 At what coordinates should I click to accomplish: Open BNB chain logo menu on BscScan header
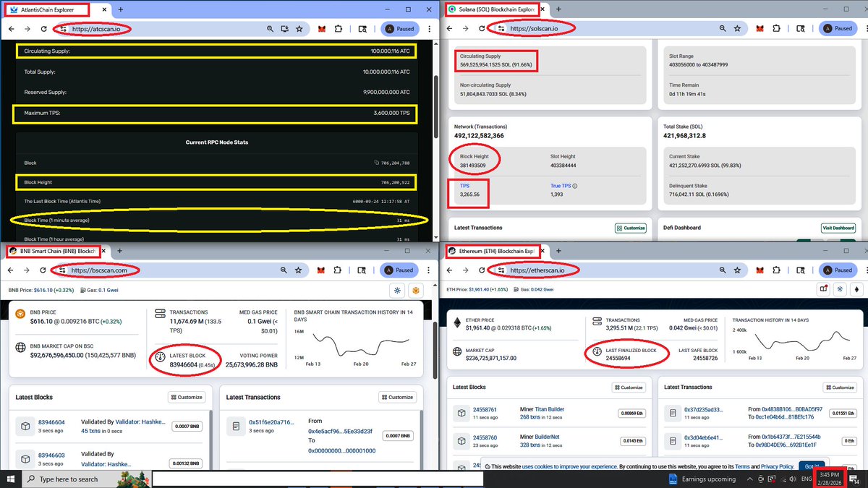point(416,290)
